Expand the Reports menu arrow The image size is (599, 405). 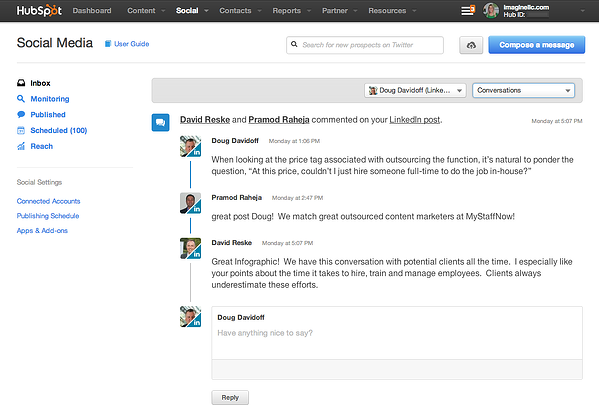(309, 11)
